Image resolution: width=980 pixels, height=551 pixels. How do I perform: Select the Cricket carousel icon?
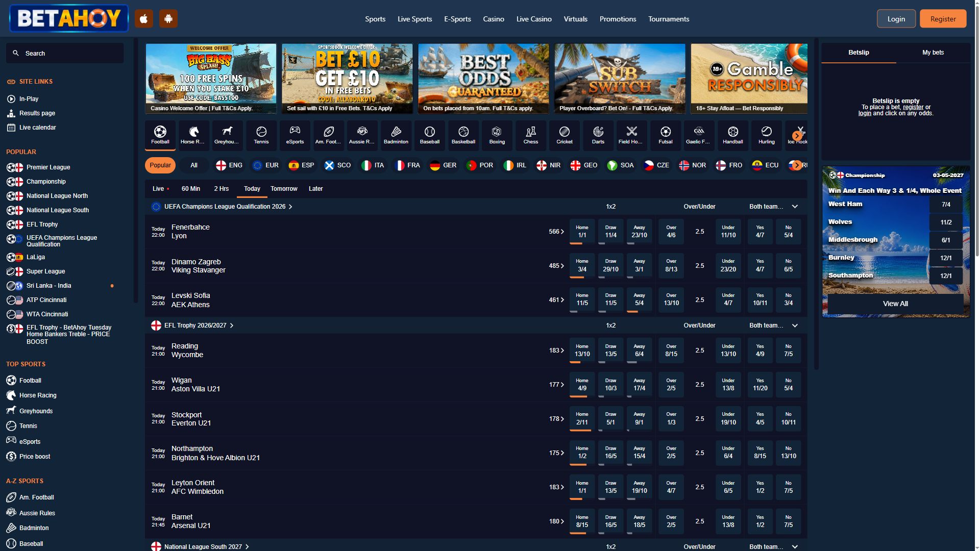point(565,135)
